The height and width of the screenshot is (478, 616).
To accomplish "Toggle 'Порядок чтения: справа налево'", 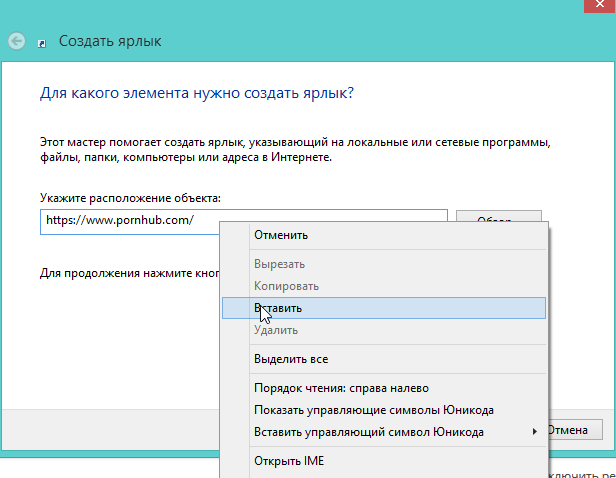I will [340, 388].
